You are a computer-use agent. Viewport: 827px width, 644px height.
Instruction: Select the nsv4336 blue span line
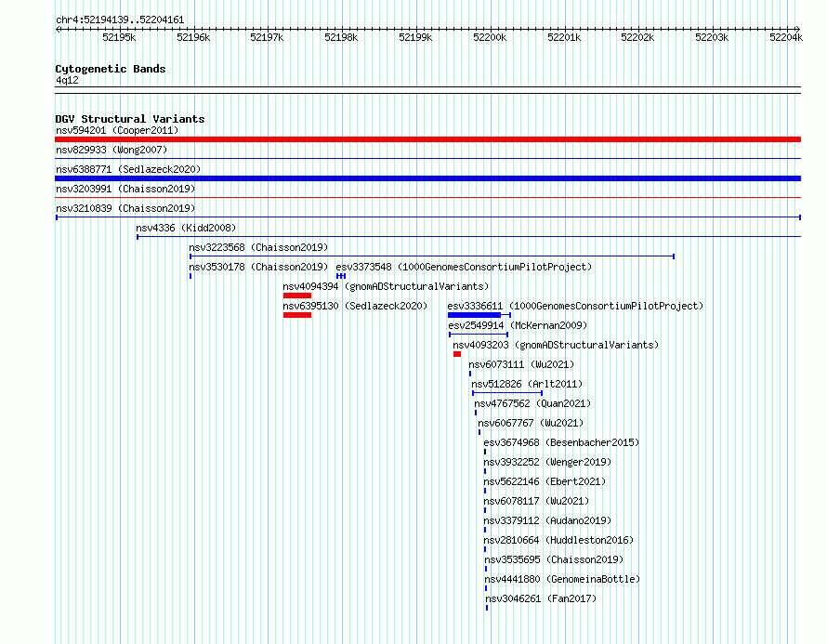(x=469, y=237)
